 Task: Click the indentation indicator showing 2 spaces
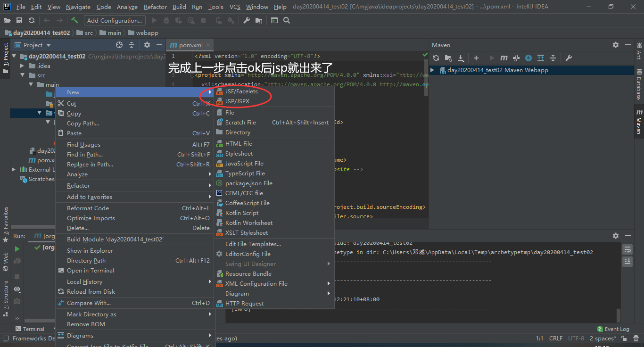point(604,338)
